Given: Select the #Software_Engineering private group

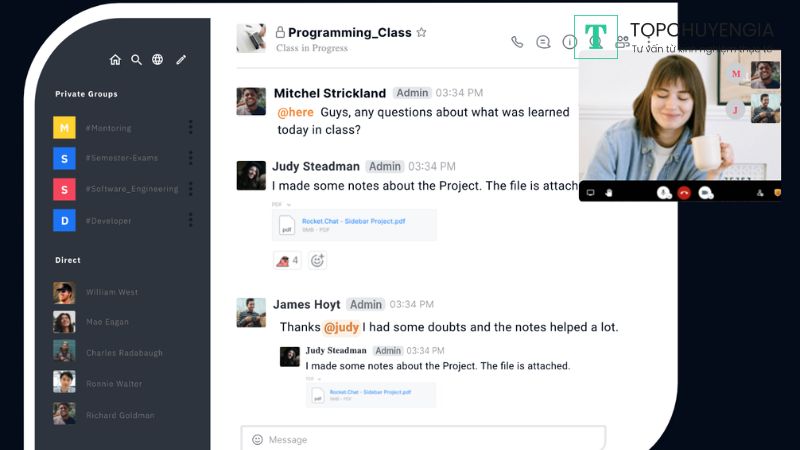Looking at the screenshot, I should pyautogui.click(x=131, y=188).
